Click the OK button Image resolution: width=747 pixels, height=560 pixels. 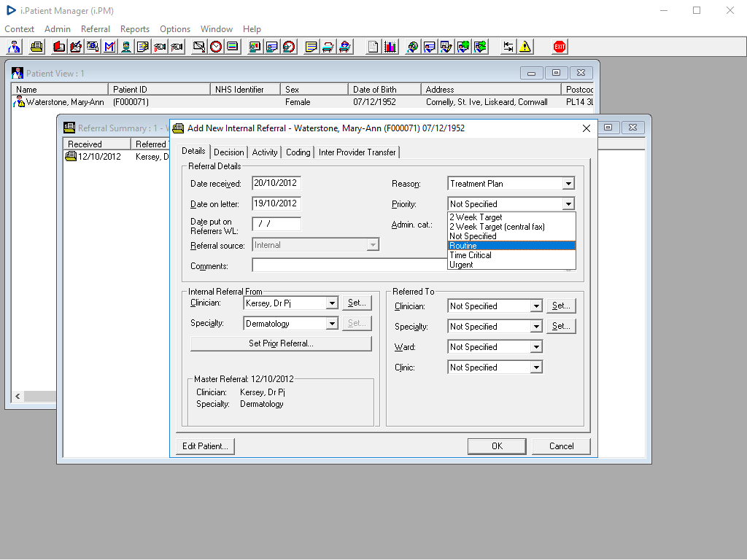coord(497,446)
